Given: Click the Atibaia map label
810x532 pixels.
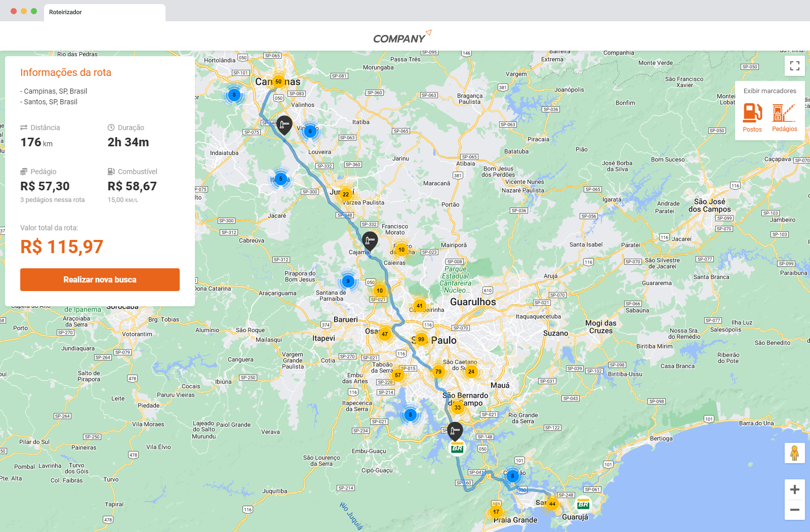Looking at the screenshot, I should coord(466,163).
